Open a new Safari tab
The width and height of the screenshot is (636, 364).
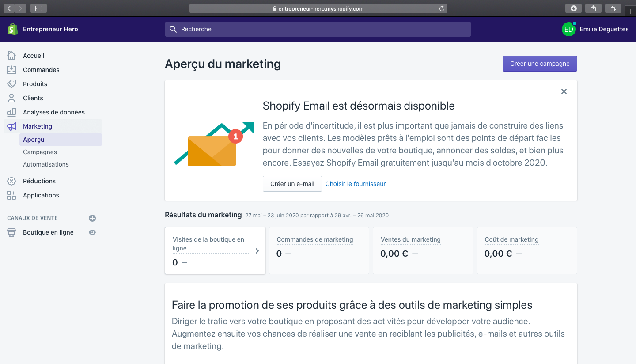[x=630, y=11]
